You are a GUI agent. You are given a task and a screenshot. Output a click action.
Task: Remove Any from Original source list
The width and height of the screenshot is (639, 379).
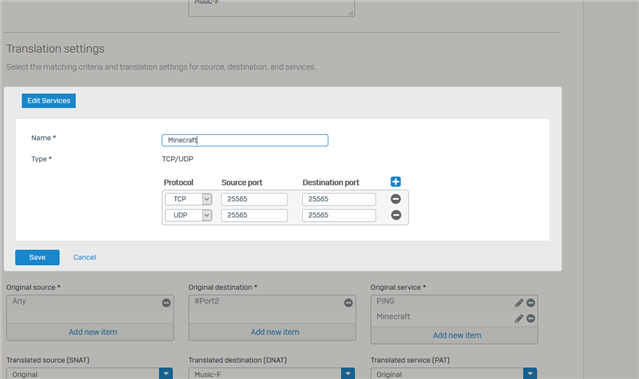point(166,303)
